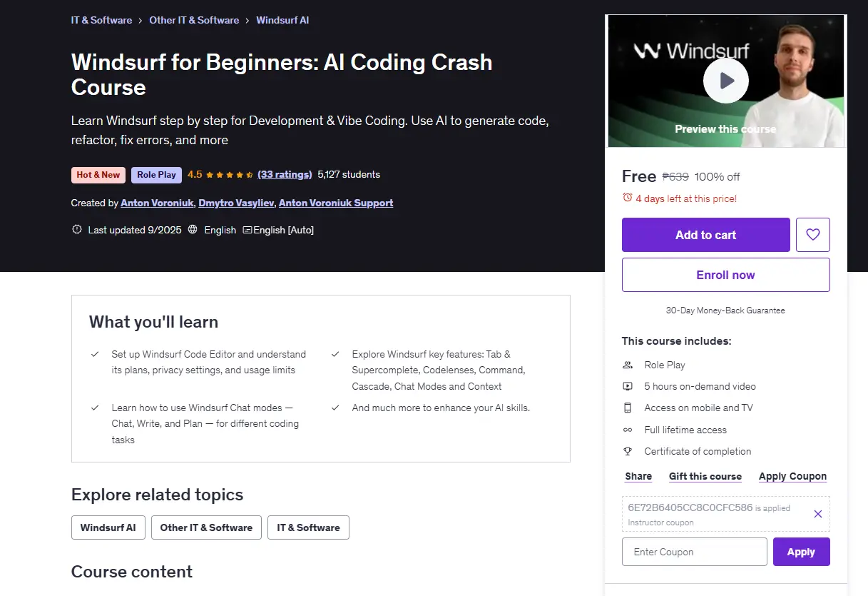Click the Share link
This screenshot has width=868, height=596.
point(638,476)
